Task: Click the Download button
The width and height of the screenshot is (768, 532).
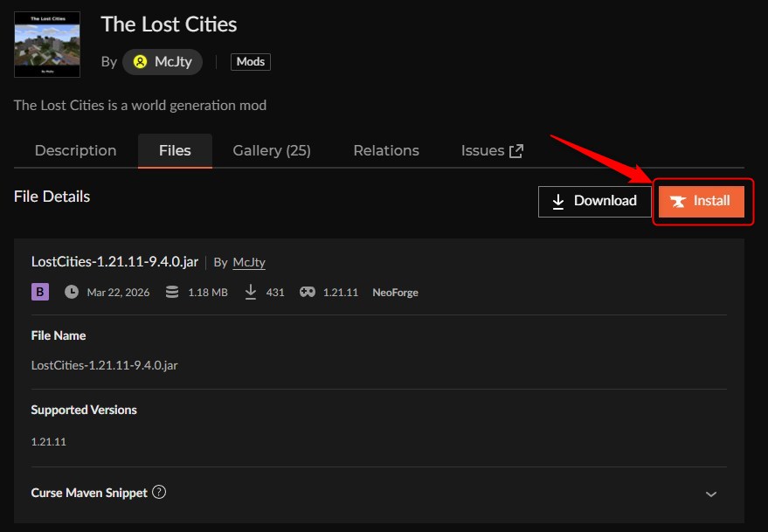Action: pyautogui.click(x=595, y=201)
